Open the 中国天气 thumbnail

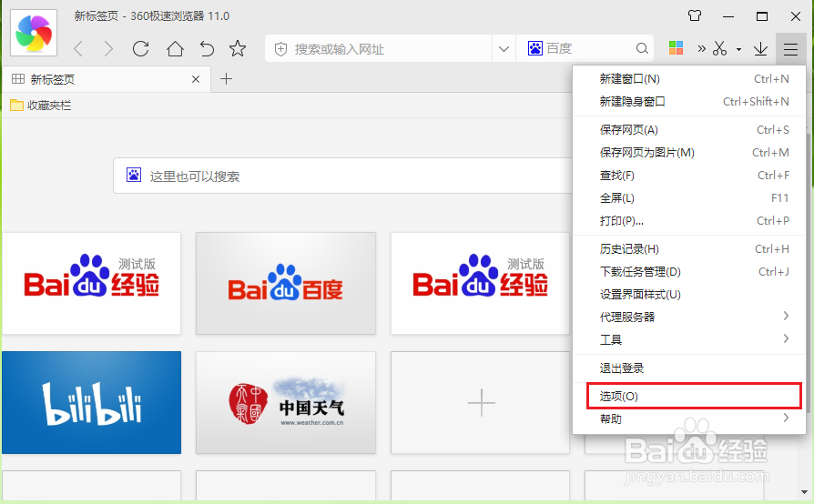click(x=286, y=402)
